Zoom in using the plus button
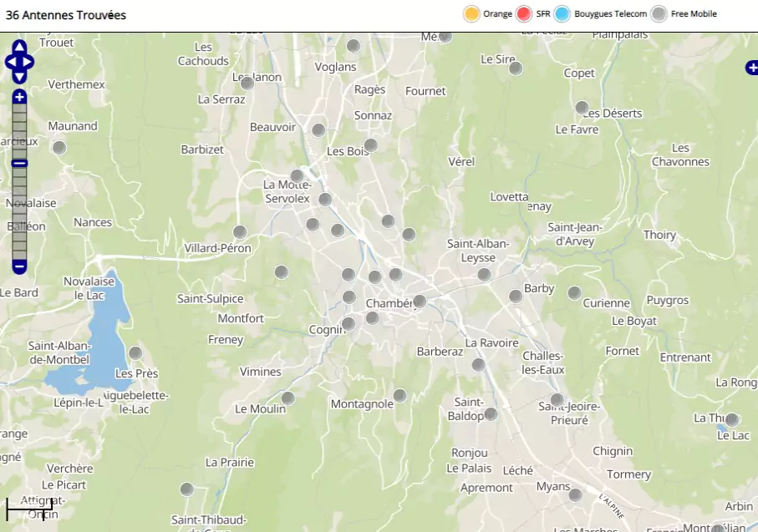758x532 pixels. (x=19, y=97)
